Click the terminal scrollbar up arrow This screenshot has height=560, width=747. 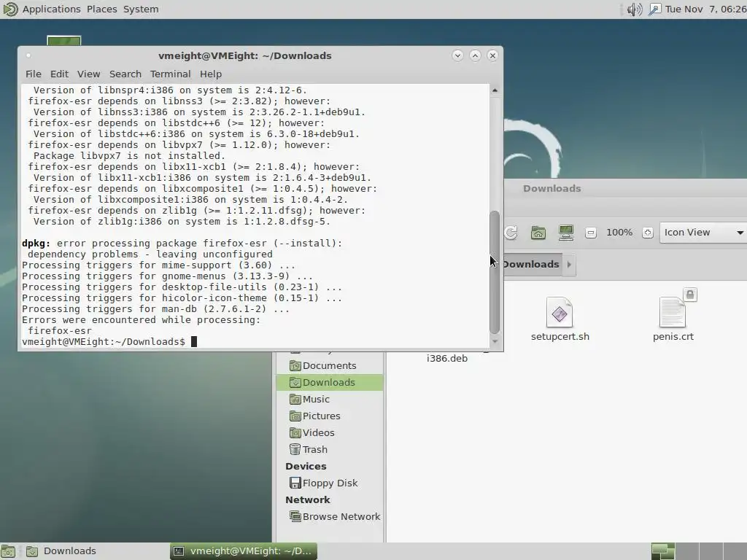click(x=495, y=90)
